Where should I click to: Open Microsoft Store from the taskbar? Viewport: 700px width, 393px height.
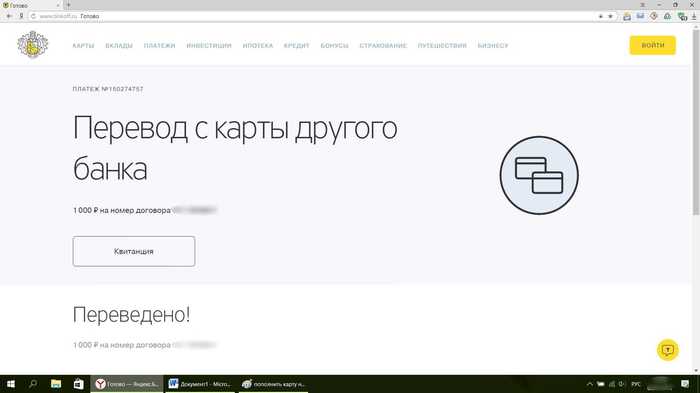79,384
